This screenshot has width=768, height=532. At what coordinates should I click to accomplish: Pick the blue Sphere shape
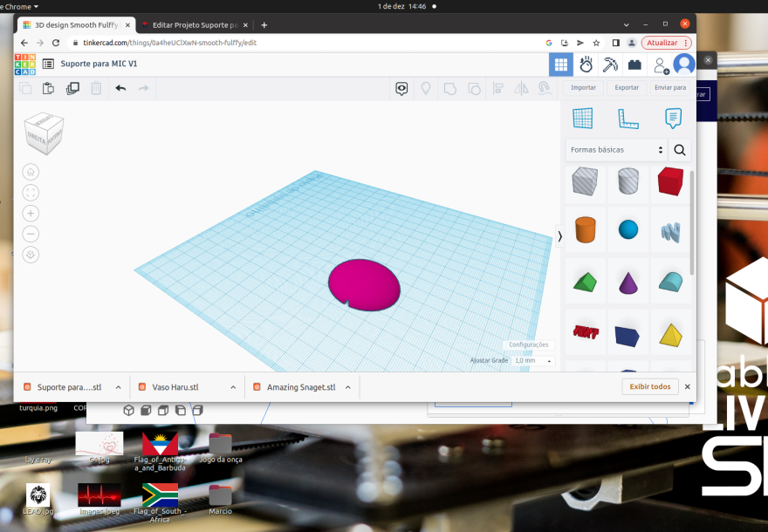point(627,229)
